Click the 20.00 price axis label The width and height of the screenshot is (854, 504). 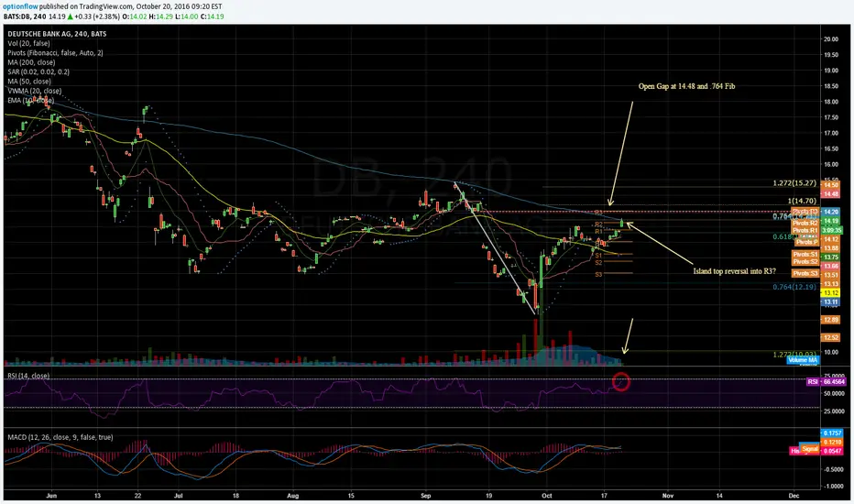tap(831, 39)
